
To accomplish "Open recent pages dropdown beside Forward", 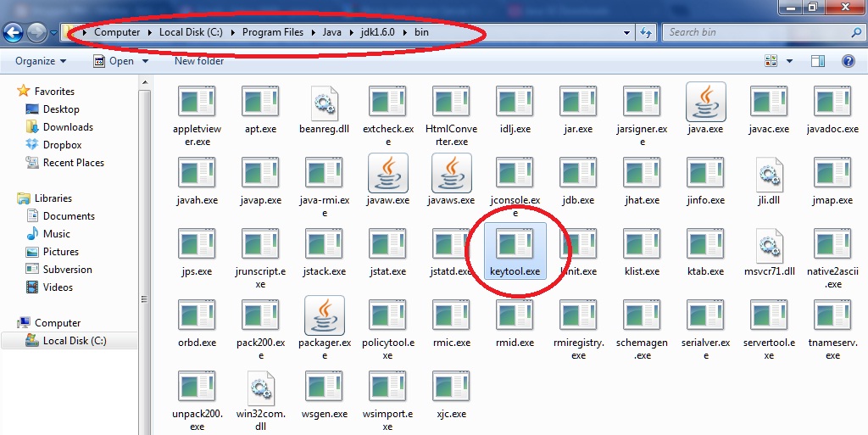I will point(53,33).
